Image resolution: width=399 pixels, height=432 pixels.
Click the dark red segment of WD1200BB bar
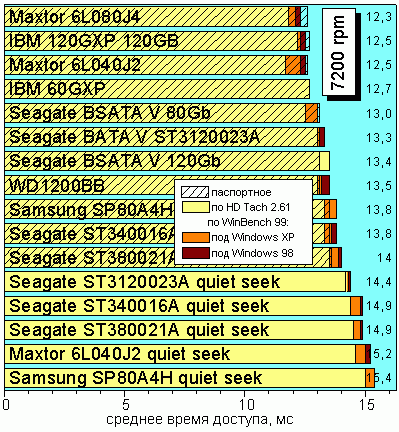pos(326,185)
